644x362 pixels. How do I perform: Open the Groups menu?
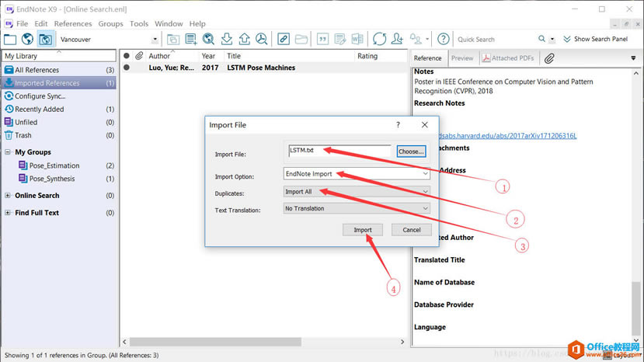(x=110, y=24)
